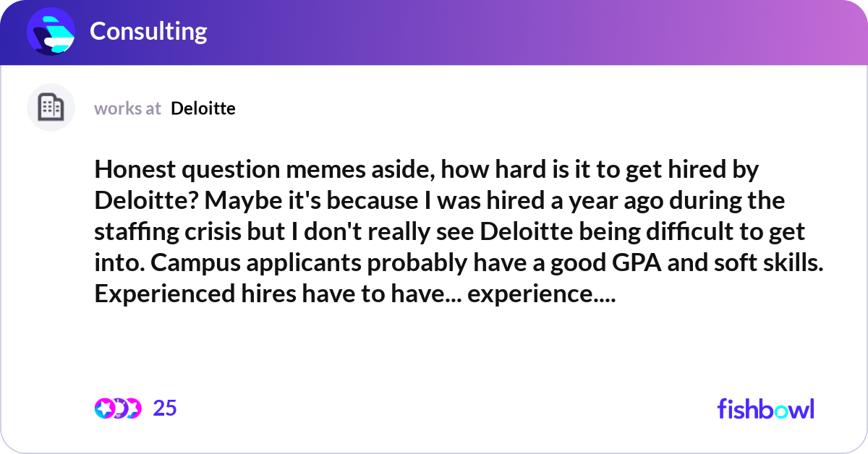Open the Consulting bowl from its header title
Viewport: 868px width, 454px height.
pos(148,31)
